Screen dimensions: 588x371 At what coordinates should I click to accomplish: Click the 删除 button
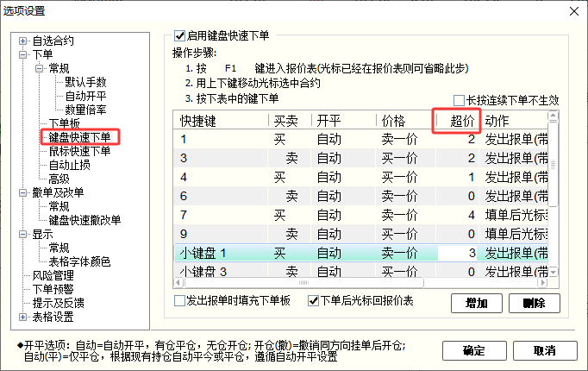[x=535, y=303]
